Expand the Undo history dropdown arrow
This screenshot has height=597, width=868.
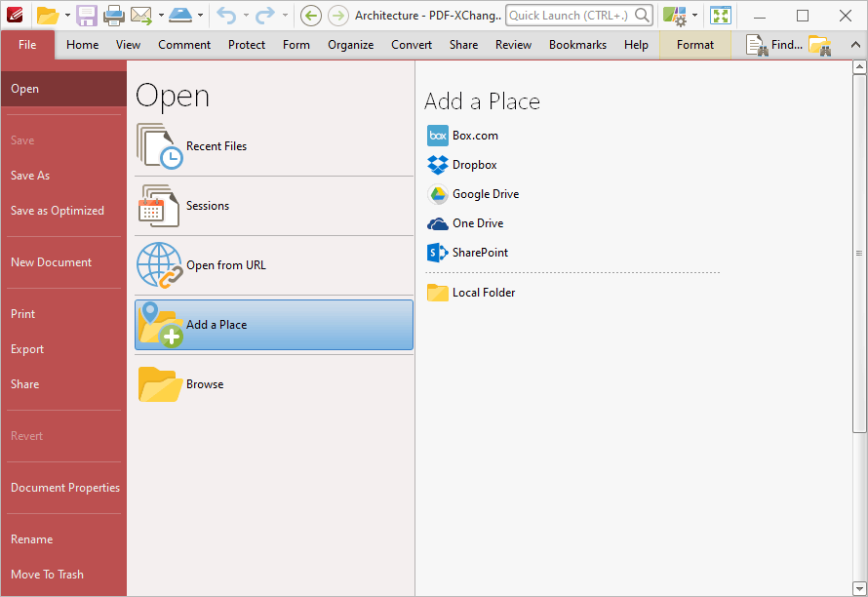[x=246, y=16]
